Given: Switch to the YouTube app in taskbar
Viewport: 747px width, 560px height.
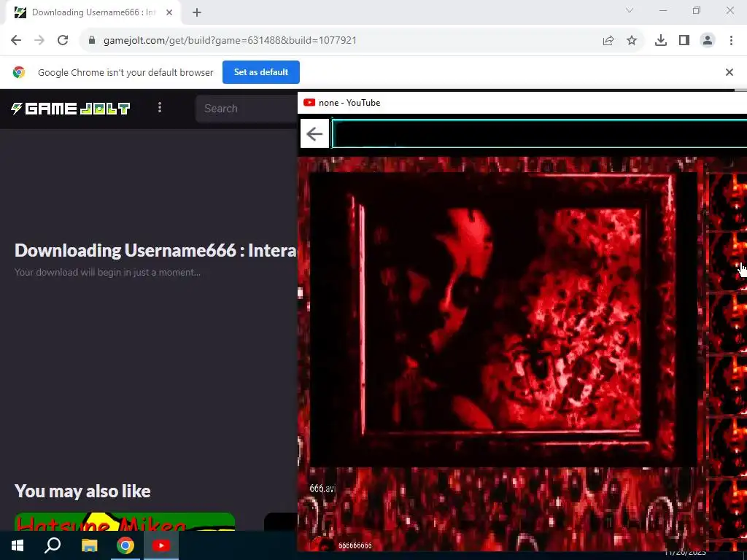Looking at the screenshot, I should point(161,545).
